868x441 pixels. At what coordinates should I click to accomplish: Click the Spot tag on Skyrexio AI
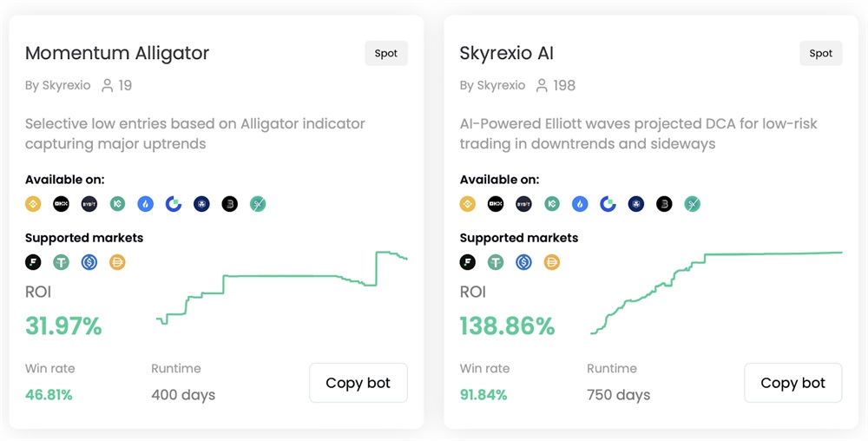[x=821, y=53]
